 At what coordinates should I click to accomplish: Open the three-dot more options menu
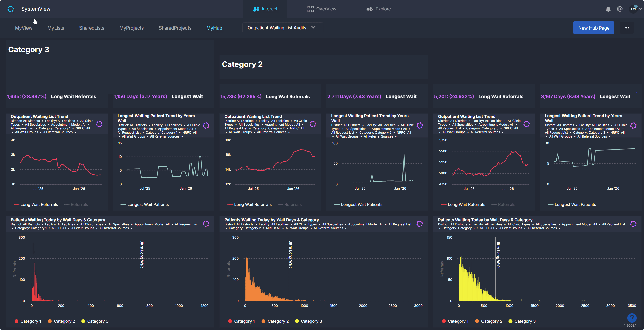[x=627, y=28]
